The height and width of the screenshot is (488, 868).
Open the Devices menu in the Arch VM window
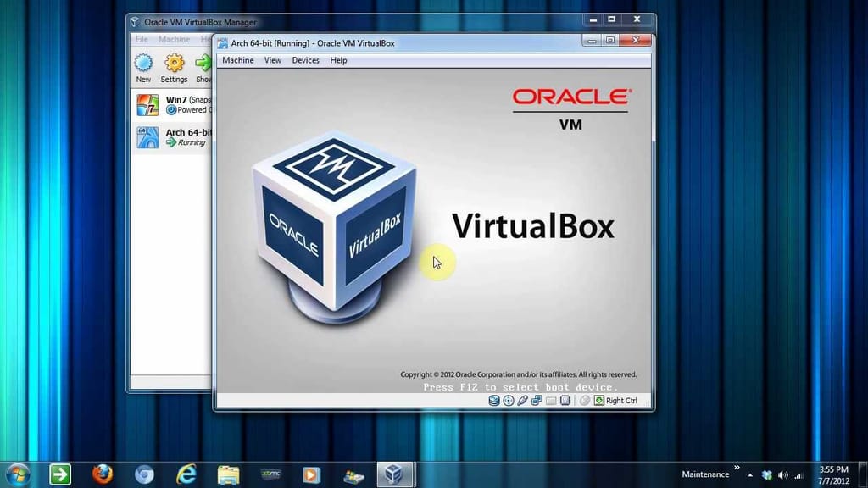pyautogui.click(x=305, y=60)
